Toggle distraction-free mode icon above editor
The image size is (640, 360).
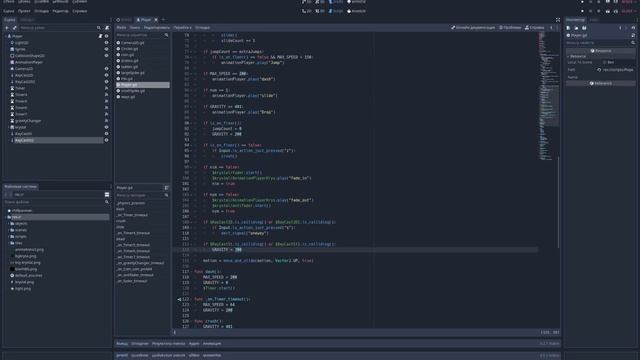(558, 20)
